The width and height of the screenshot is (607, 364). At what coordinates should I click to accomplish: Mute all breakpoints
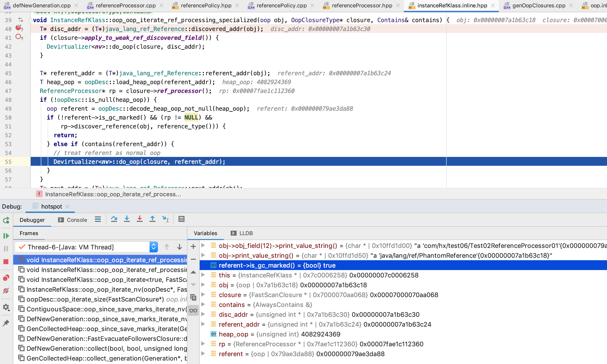6,290
